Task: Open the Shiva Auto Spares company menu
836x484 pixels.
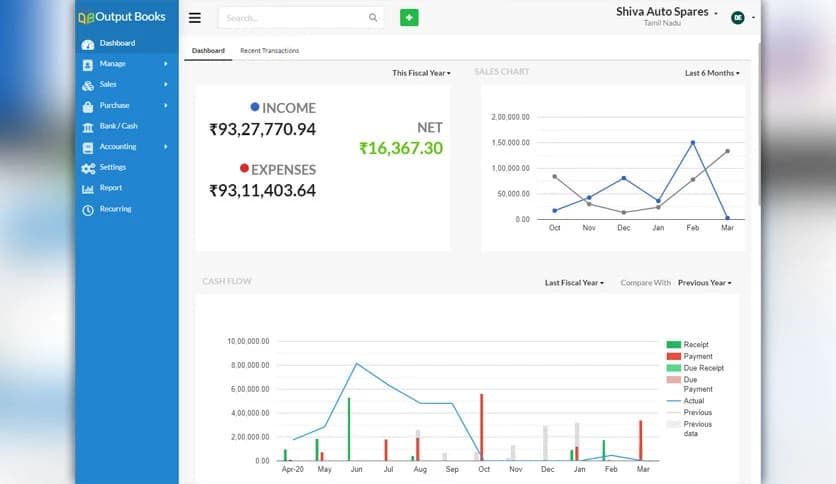Action: 666,13
